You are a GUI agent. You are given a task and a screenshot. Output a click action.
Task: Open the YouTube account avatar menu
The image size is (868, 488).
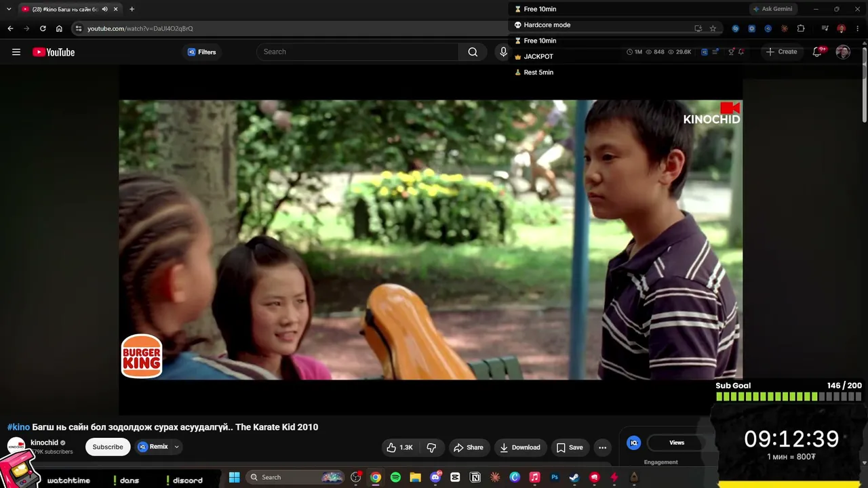(x=843, y=52)
